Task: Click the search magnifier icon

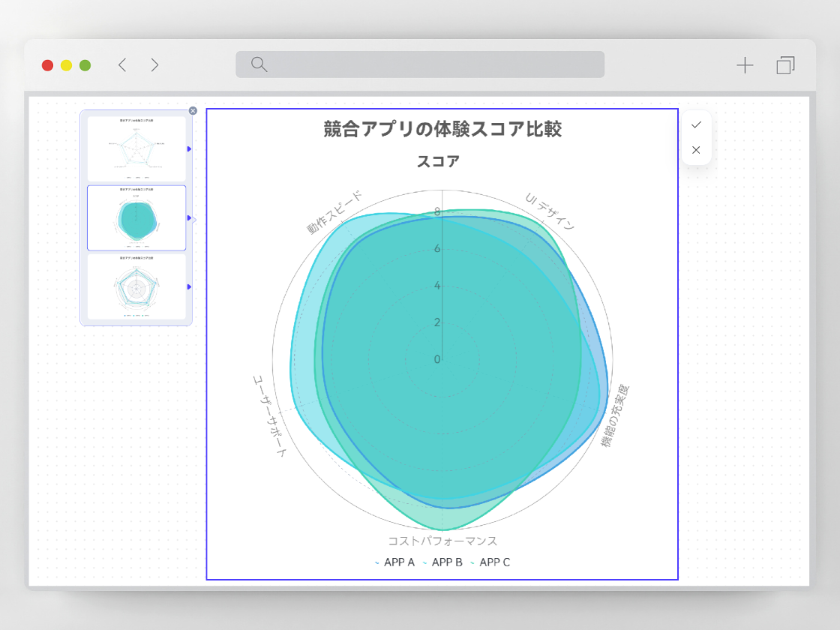Action: pyautogui.click(x=258, y=64)
